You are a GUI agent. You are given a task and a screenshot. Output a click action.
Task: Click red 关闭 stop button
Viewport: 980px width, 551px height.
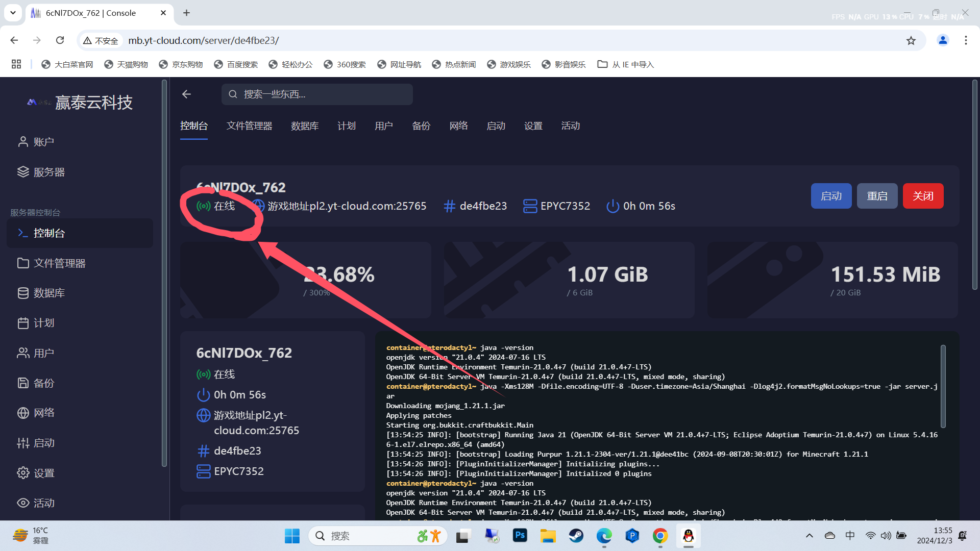click(x=923, y=196)
